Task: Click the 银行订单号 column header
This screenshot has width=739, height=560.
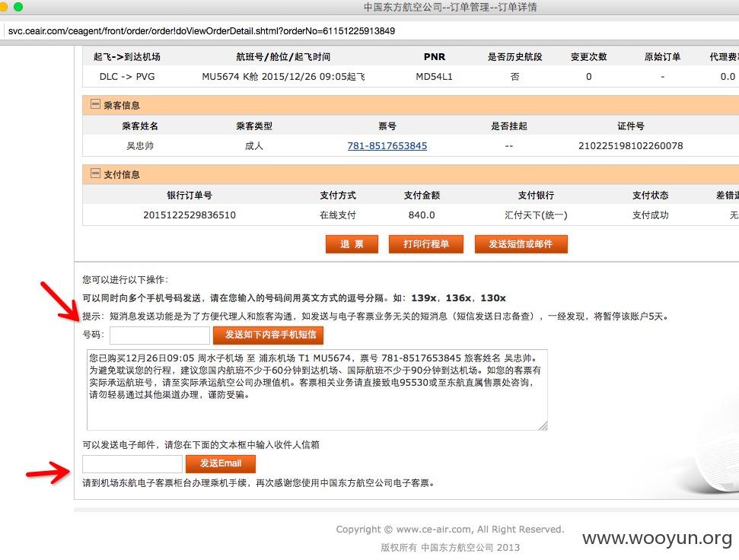Action: click(190, 195)
